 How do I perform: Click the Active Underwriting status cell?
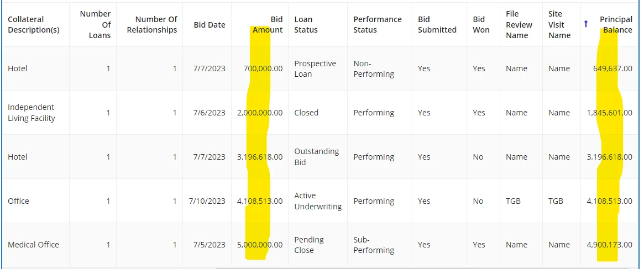point(318,201)
